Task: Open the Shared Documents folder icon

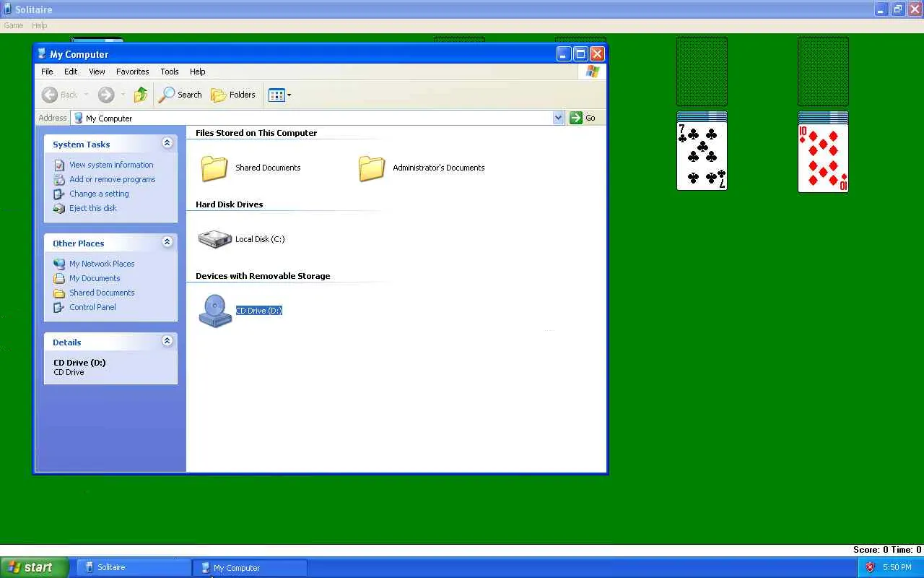Action: point(214,168)
